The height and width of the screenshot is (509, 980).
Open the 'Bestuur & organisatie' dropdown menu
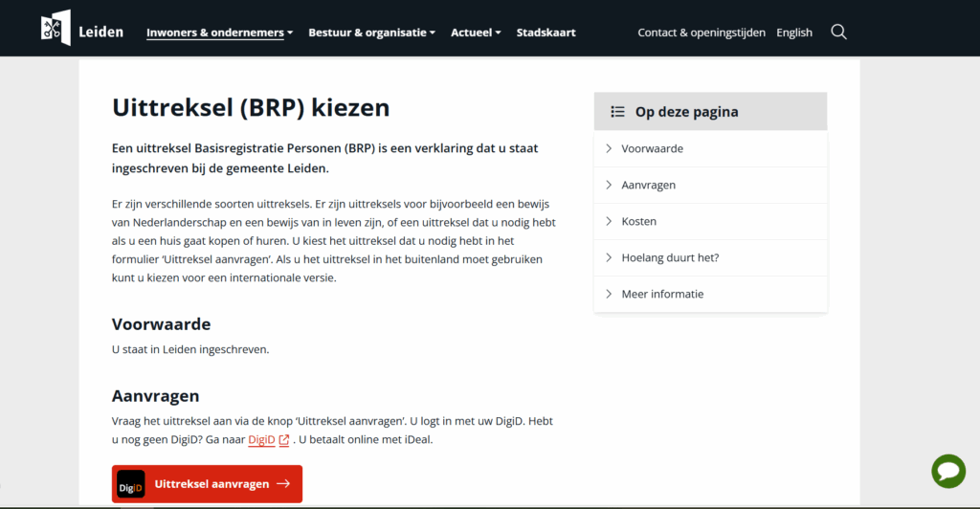[371, 33]
